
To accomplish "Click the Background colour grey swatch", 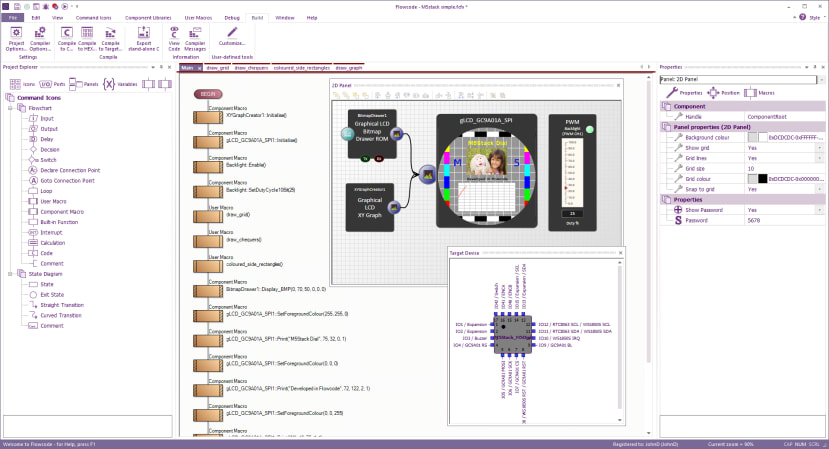I will (753, 138).
